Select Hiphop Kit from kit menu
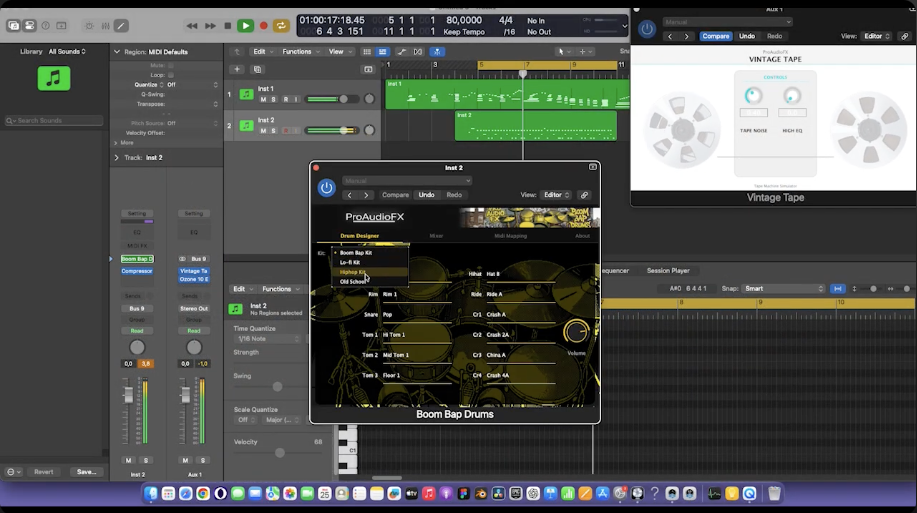The width and height of the screenshot is (917, 513). [x=353, y=272]
